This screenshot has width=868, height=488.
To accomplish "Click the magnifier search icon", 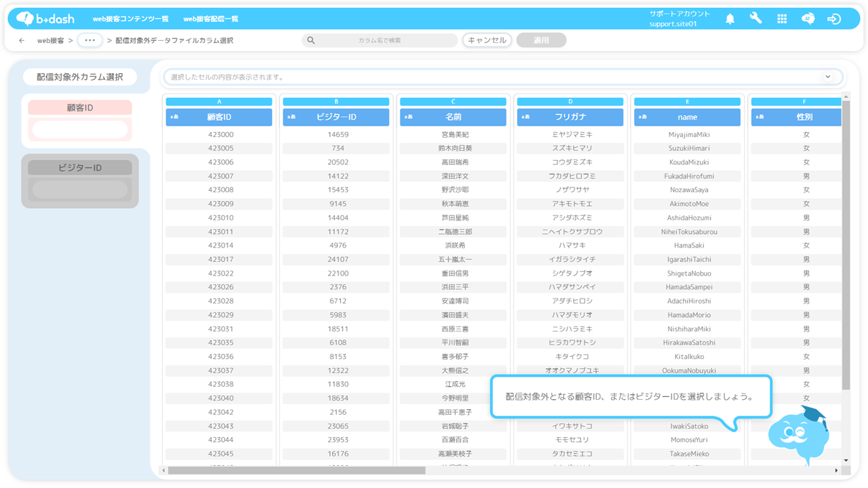I will [x=311, y=41].
